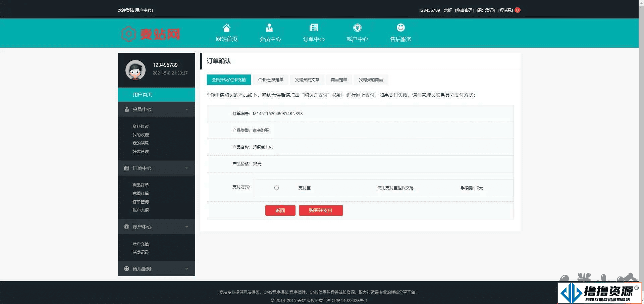Expand the sidebar 售后服务 section arrow

click(187, 269)
